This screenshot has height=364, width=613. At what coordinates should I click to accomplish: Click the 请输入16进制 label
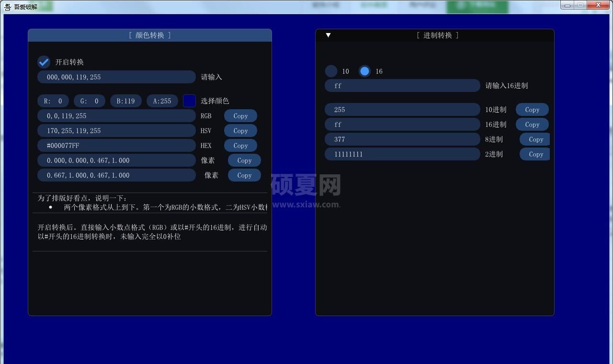click(x=507, y=86)
